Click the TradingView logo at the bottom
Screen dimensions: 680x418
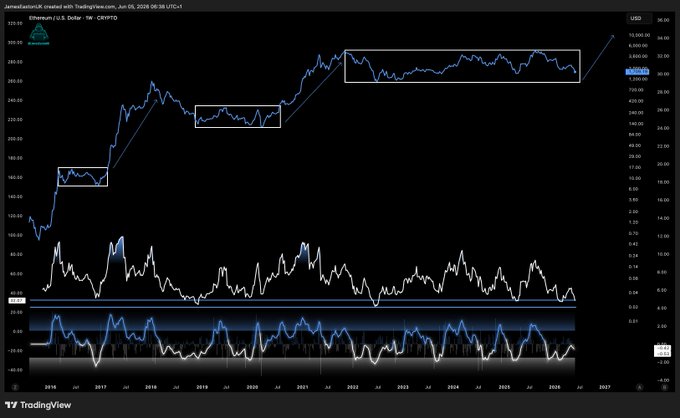[x=38, y=405]
